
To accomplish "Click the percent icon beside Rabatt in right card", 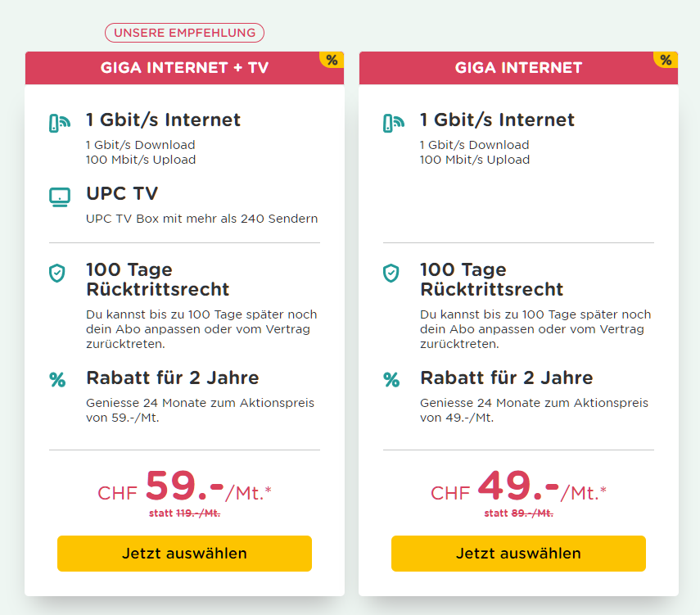I will tap(392, 379).
